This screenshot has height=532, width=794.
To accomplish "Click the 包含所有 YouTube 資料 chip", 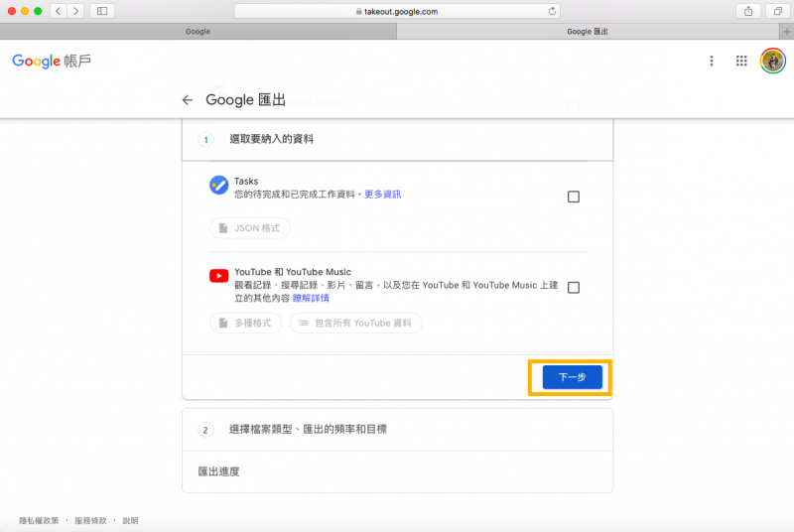I will click(356, 323).
